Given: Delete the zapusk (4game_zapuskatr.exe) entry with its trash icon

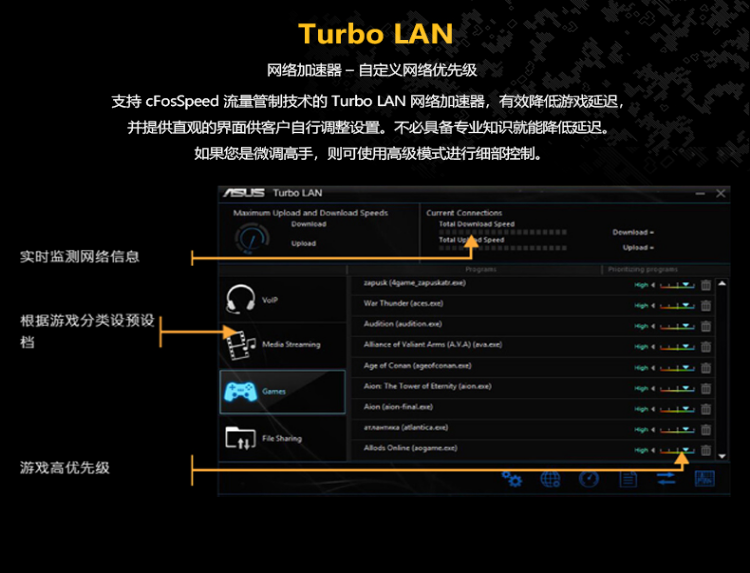Looking at the screenshot, I should point(706,285).
